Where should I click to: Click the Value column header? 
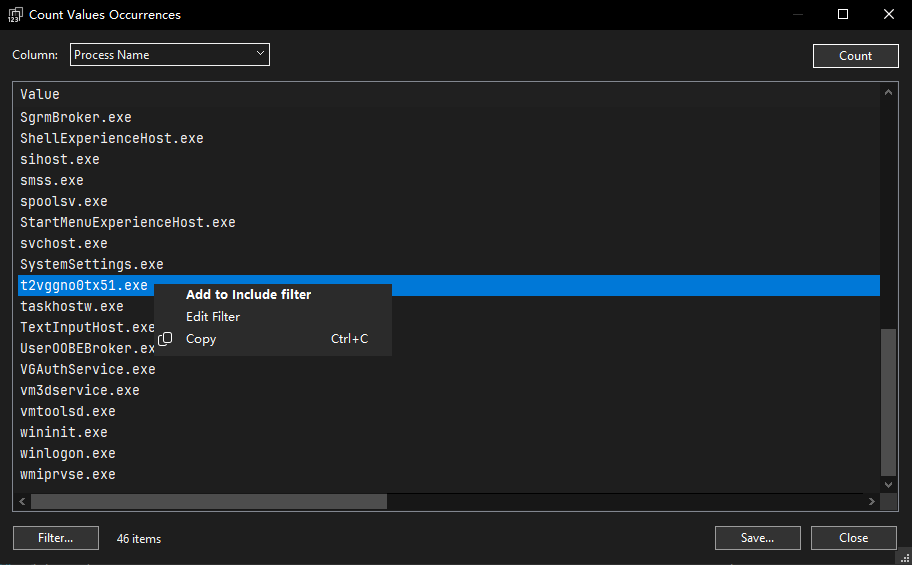click(x=40, y=94)
